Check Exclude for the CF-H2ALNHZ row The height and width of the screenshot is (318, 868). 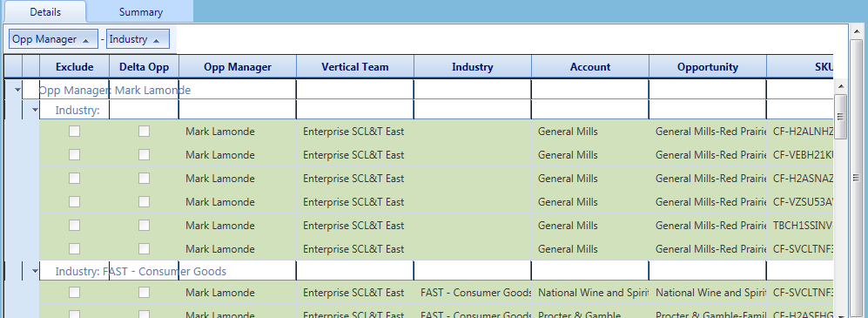(x=74, y=132)
